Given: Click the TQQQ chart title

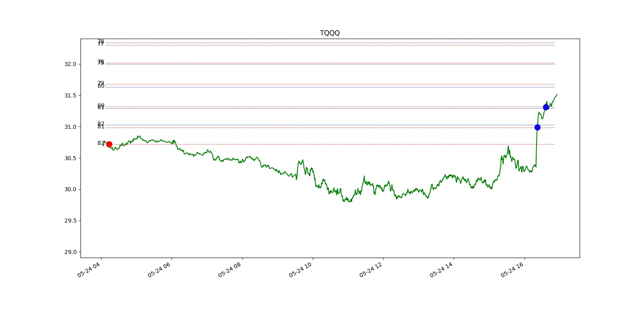Looking at the screenshot, I should [x=330, y=33].
